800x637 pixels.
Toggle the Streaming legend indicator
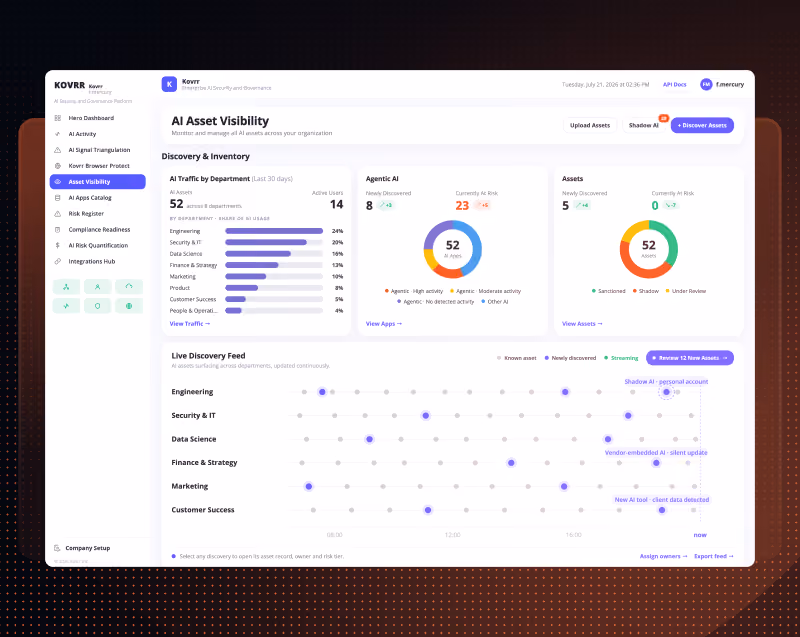tap(621, 358)
